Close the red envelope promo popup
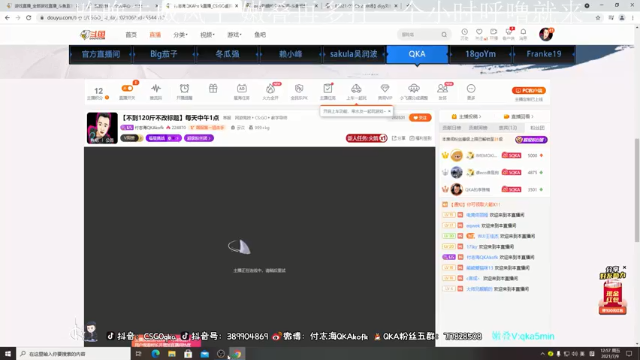The height and width of the screenshot is (360, 640). coord(624,268)
